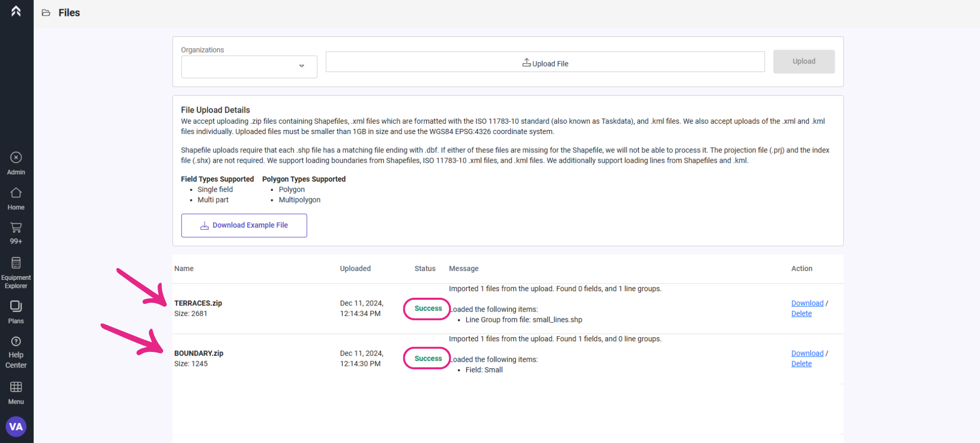Download the TERRACES.zip file
Viewport: 980px width, 443px height.
pos(807,303)
